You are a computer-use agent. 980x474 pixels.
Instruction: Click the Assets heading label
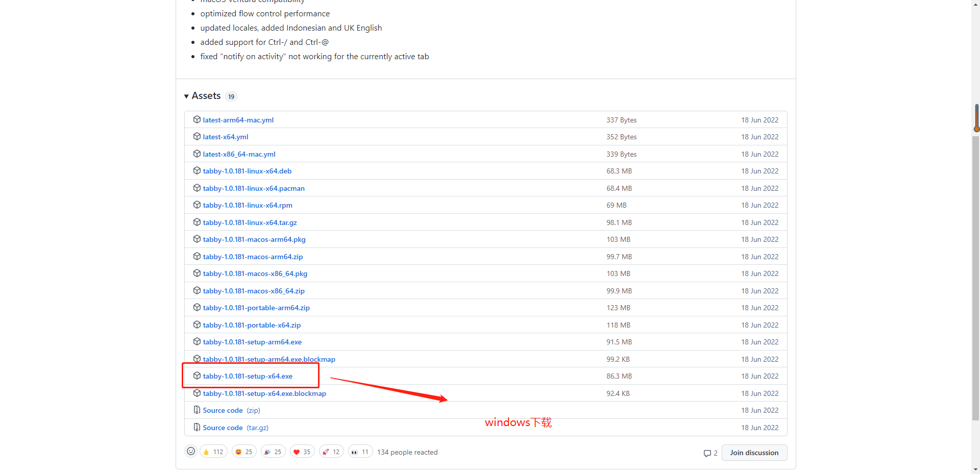point(206,96)
